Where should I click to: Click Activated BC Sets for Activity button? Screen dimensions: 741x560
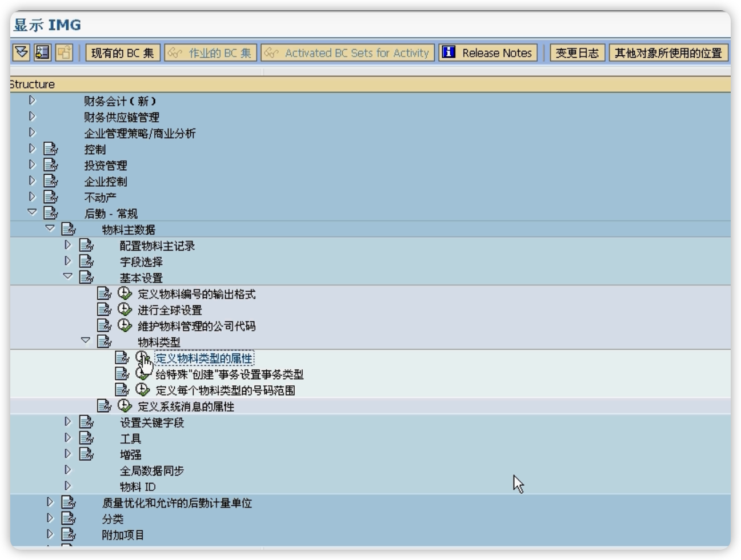tap(348, 53)
